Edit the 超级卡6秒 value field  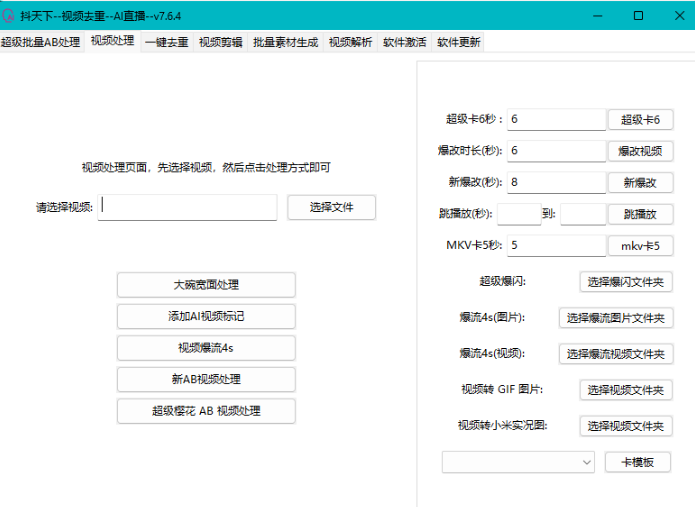[556, 119]
